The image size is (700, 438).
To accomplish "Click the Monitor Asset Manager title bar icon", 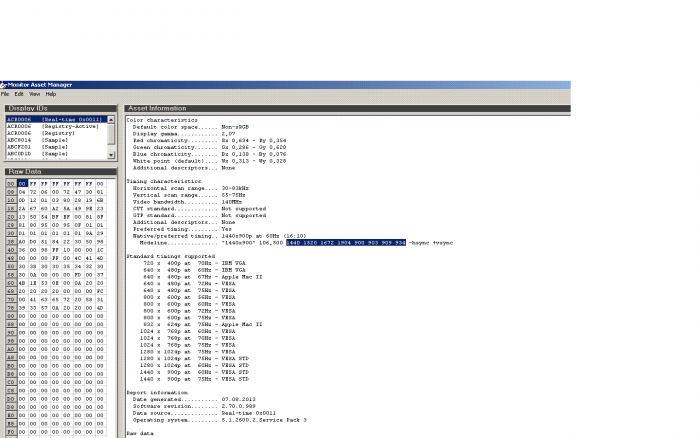I will 3,85.
